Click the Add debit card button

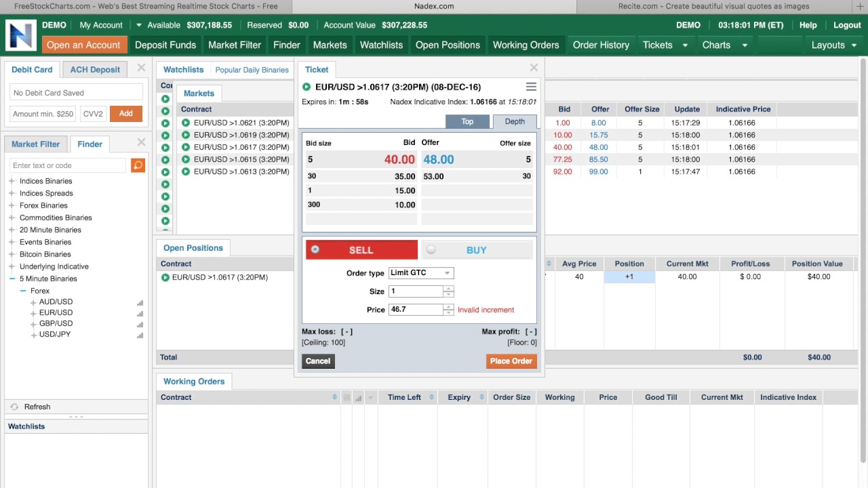[x=126, y=114]
